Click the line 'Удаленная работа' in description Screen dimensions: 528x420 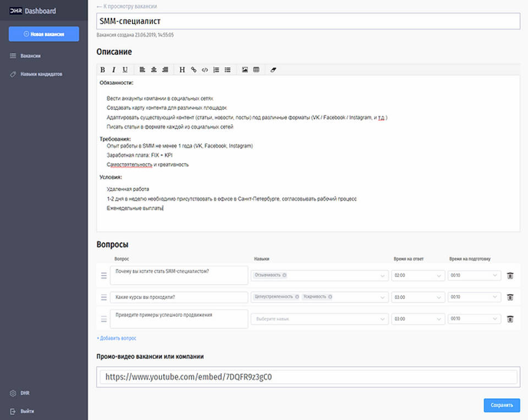click(x=128, y=189)
